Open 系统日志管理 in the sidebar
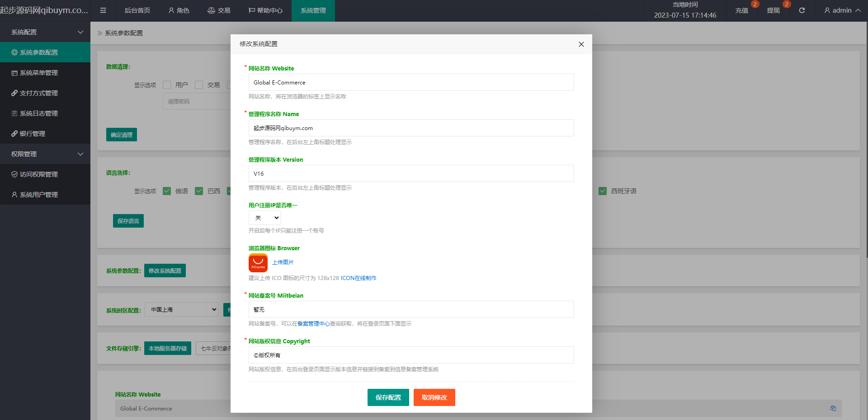The height and width of the screenshot is (420, 868). 39,113
